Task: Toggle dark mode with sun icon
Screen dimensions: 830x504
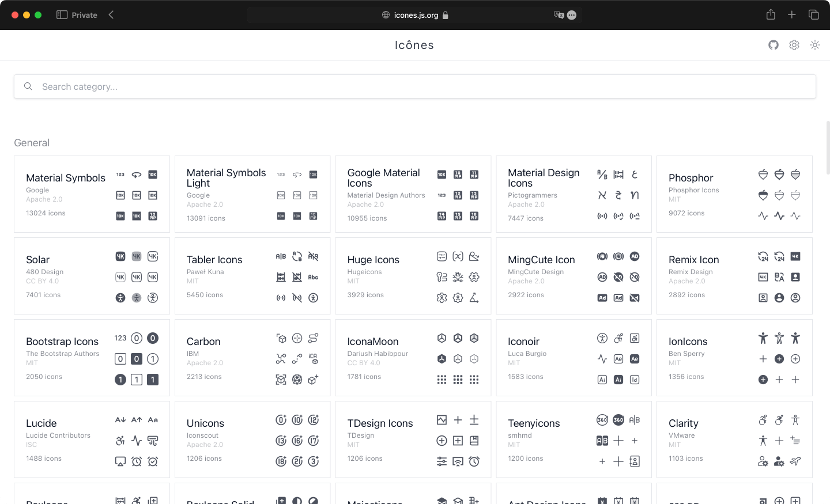Action: pos(815,45)
